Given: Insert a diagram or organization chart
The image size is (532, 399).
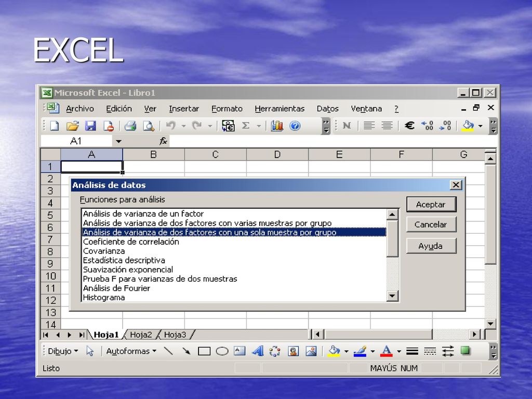Looking at the screenshot, I should [x=275, y=351].
